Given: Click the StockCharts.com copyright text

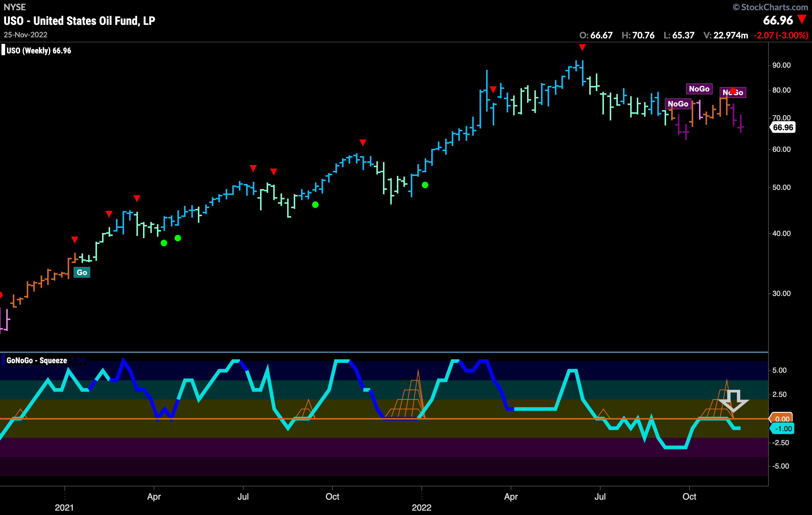Looking at the screenshot, I should point(770,7).
